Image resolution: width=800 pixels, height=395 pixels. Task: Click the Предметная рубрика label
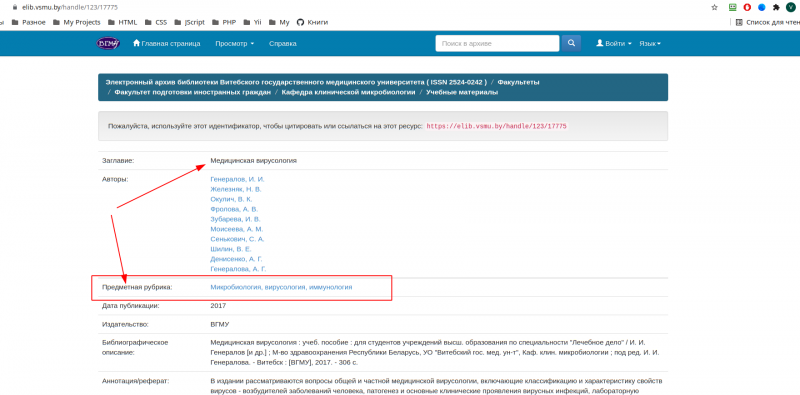point(137,287)
